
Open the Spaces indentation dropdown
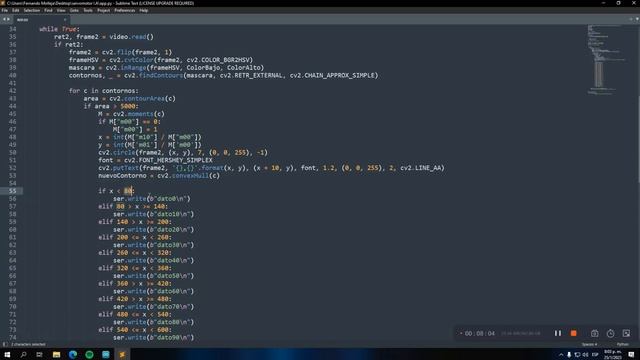[x=589, y=344]
